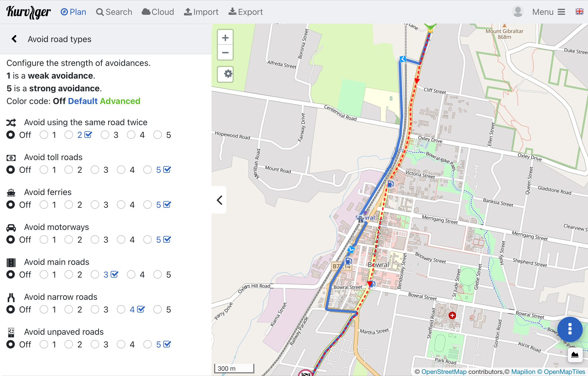Open the Cloud menu
This screenshot has width=588, height=376.
click(x=158, y=12)
